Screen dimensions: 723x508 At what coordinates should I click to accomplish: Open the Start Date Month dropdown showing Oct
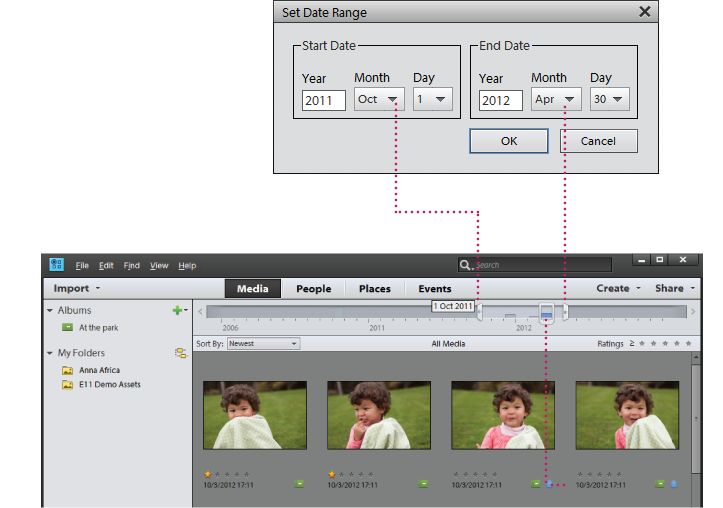coord(379,99)
